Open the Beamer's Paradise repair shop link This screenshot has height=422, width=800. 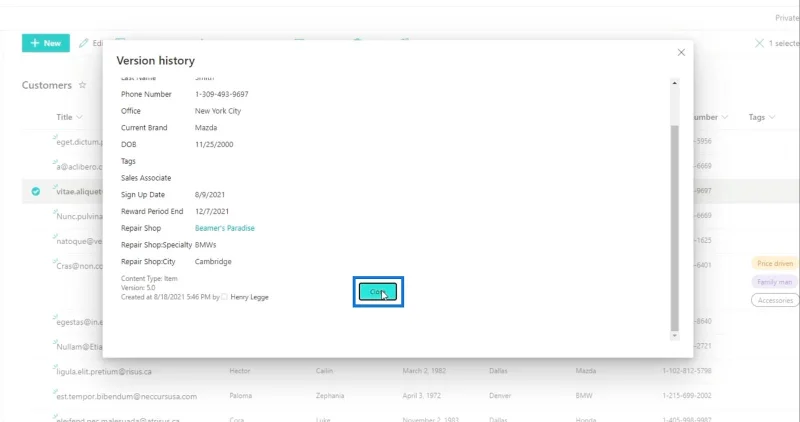224,228
